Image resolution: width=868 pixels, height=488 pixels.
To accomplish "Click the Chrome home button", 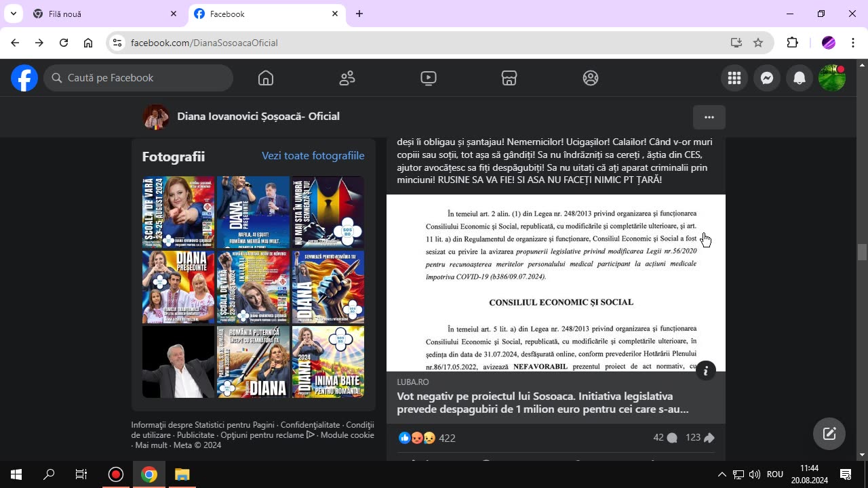I will pos(88,43).
